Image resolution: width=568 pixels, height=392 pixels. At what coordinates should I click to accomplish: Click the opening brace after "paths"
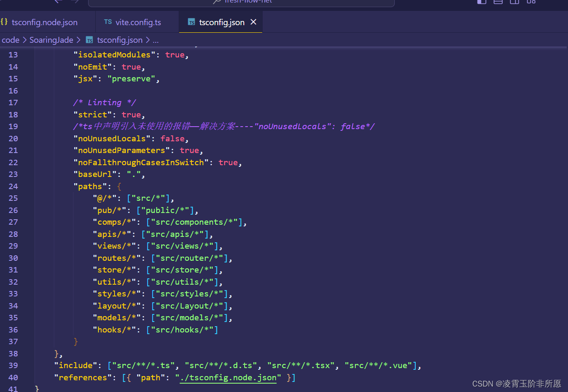[x=119, y=186]
